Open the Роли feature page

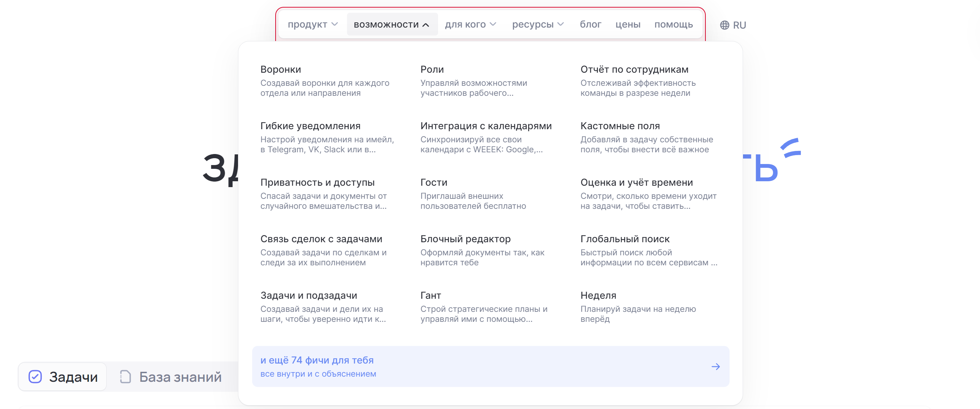[x=432, y=69]
